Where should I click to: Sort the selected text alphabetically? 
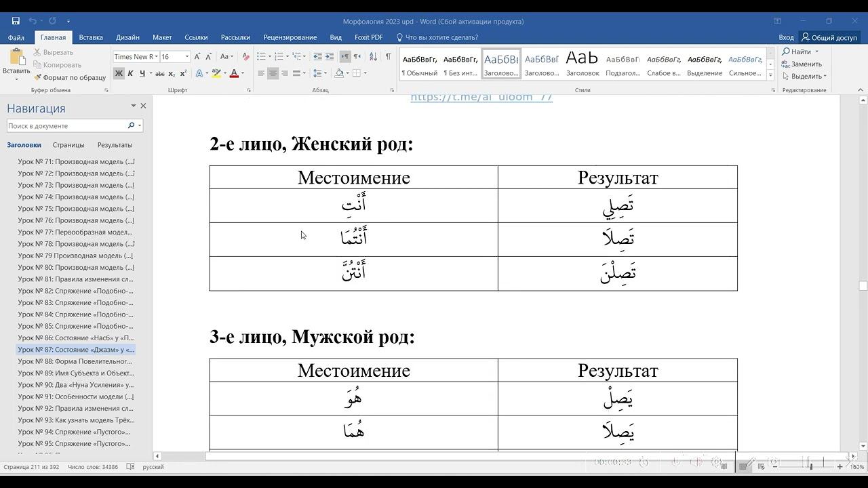click(x=372, y=56)
